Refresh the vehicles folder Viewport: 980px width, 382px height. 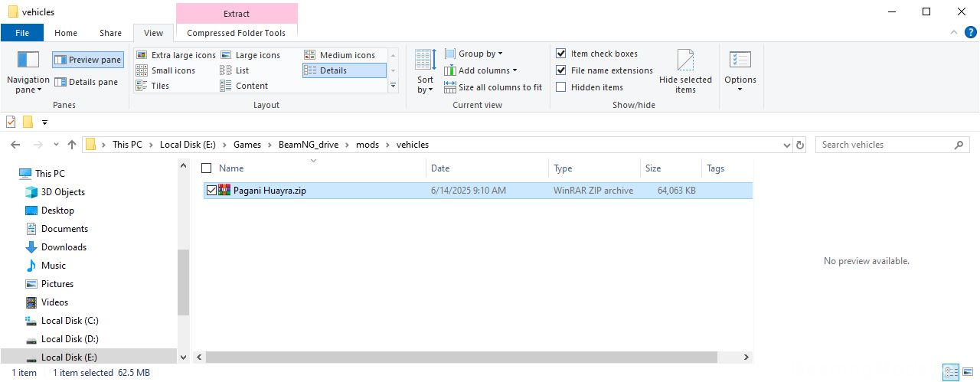801,145
